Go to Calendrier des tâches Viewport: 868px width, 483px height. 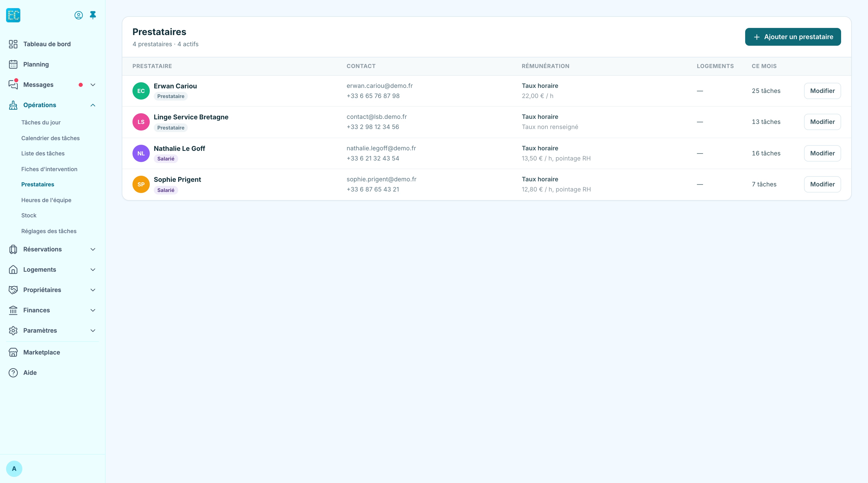tap(50, 138)
